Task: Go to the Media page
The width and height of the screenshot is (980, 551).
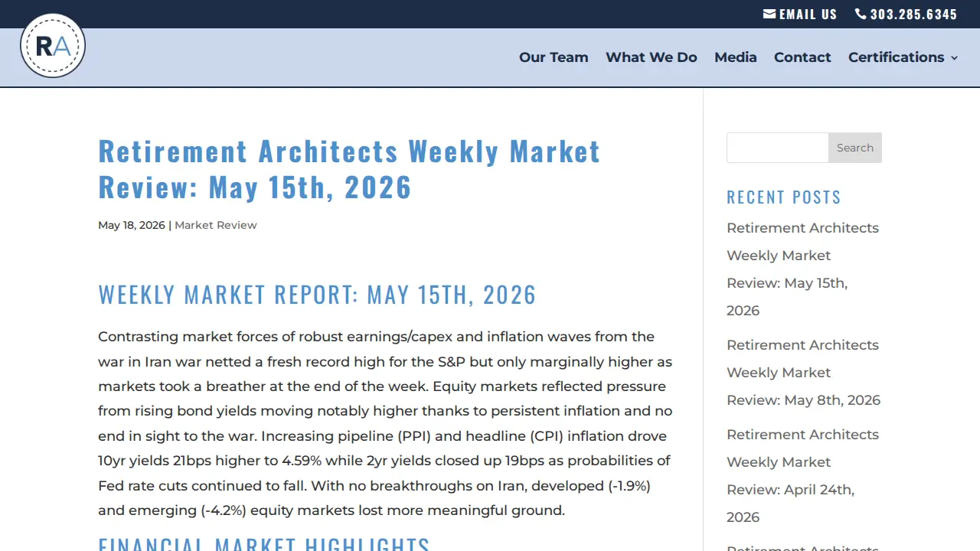Action: (736, 57)
